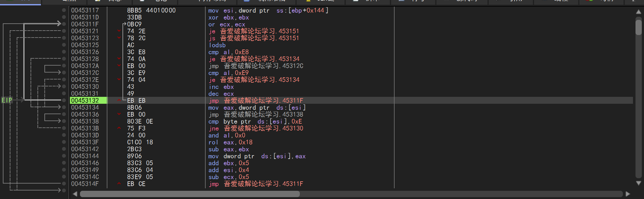Click the vertical scrollbar down arrow

(x=638, y=183)
